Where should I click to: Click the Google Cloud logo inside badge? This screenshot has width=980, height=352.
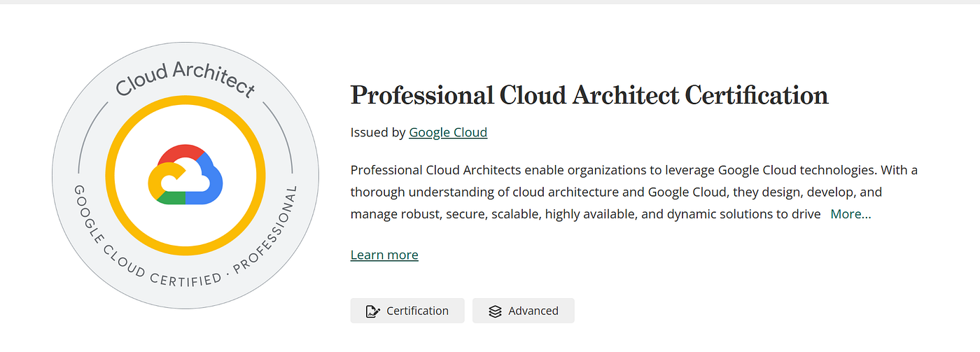pos(185,175)
